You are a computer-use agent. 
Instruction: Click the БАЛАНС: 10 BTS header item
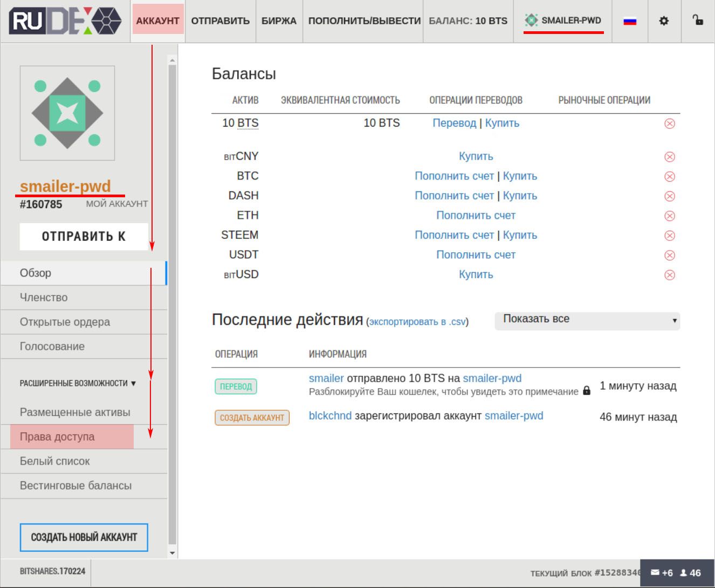[468, 21]
